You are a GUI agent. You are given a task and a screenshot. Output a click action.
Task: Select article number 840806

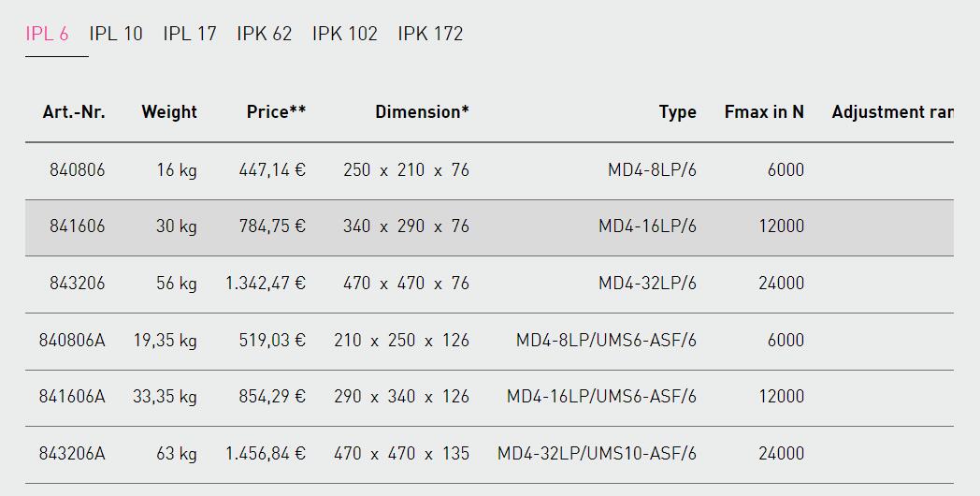coord(78,170)
